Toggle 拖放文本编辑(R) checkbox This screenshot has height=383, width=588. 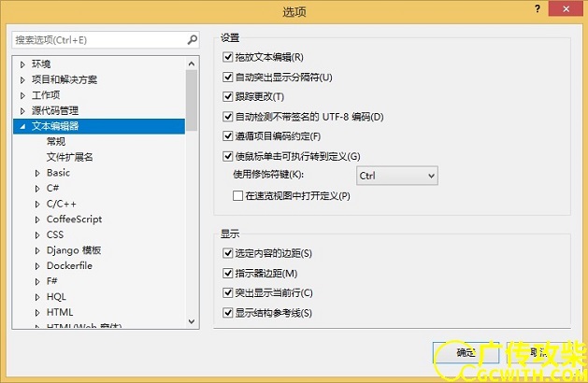coord(227,57)
